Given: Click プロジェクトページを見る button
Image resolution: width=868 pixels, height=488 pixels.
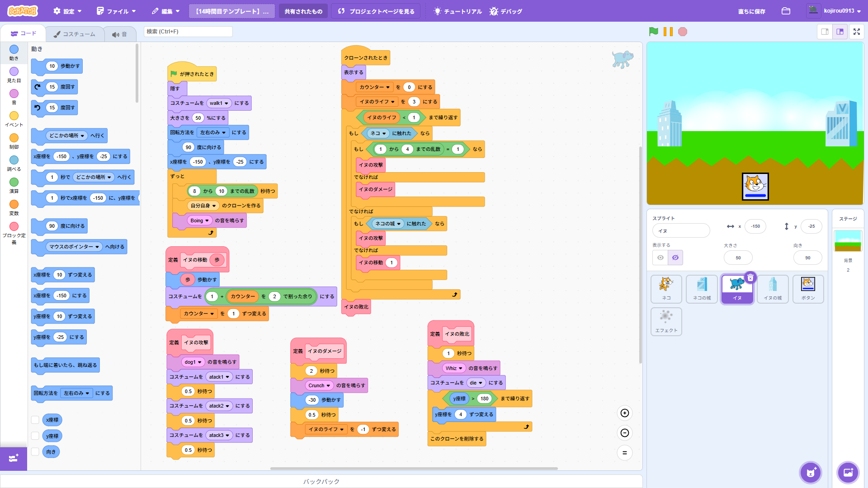Looking at the screenshot, I should coord(376,11).
